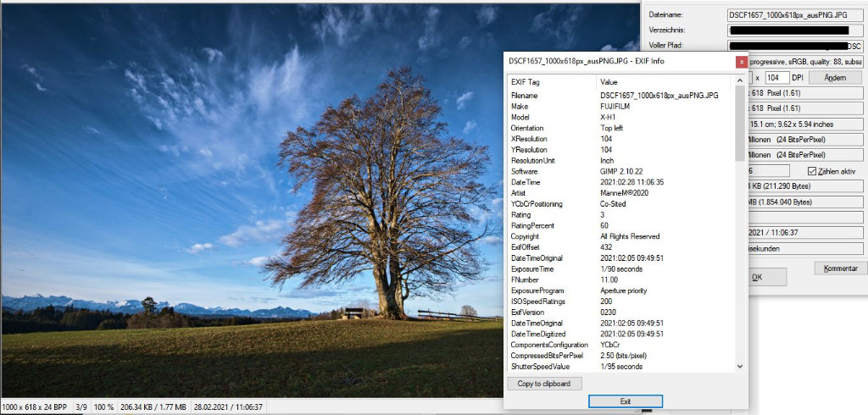Select the 'DateTimeDigitized' EXIF row
The width and height of the screenshot is (868, 415).
coord(621,335)
